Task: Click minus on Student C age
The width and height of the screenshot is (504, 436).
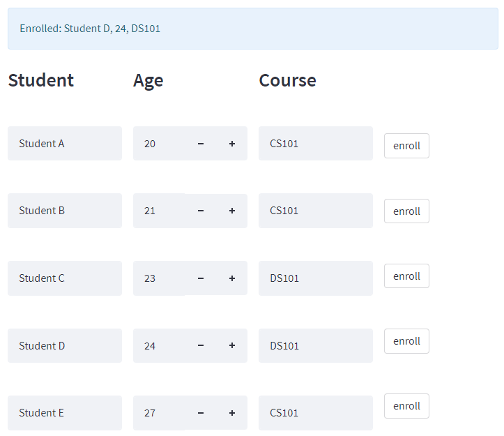Action: 201,278
